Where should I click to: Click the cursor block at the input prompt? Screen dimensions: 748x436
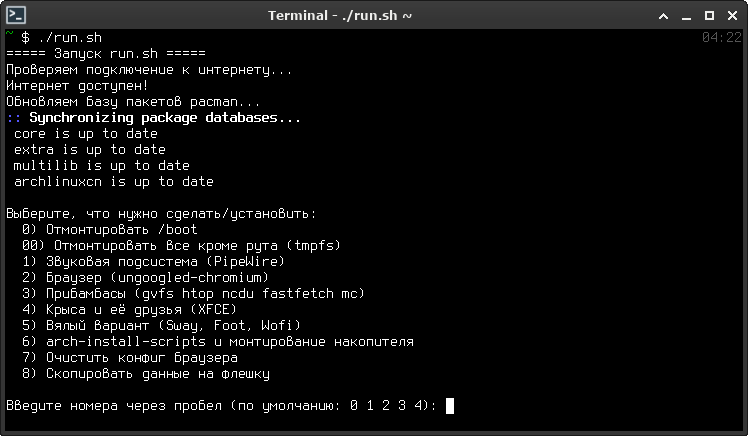(x=450, y=406)
